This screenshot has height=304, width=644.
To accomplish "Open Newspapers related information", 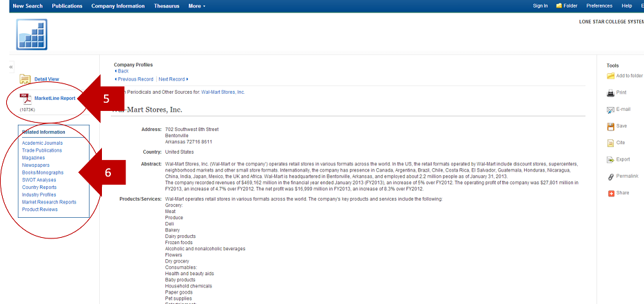I will 36,165.
